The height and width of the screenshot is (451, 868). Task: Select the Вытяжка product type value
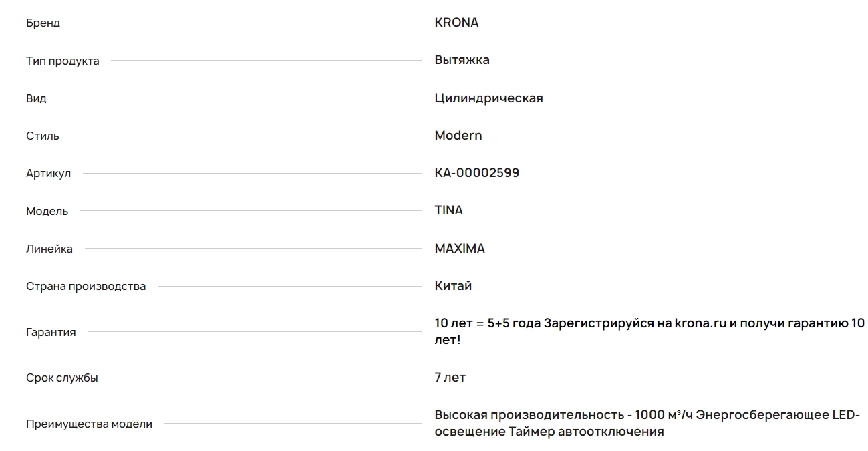[462, 60]
